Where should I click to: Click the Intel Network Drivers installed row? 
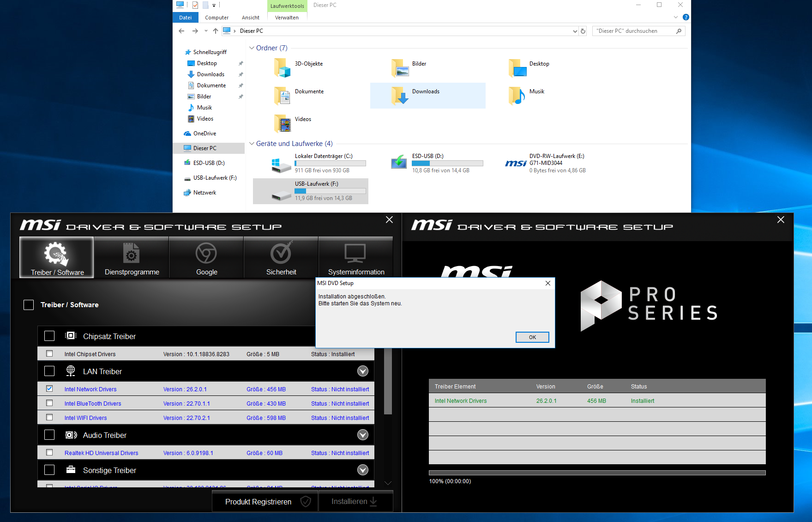pos(597,401)
